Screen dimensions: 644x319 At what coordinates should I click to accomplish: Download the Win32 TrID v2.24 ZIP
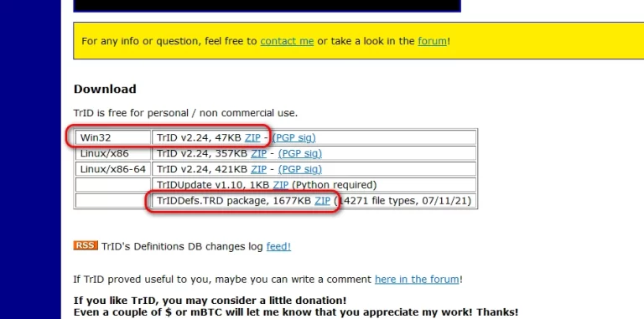[x=252, y=138]
